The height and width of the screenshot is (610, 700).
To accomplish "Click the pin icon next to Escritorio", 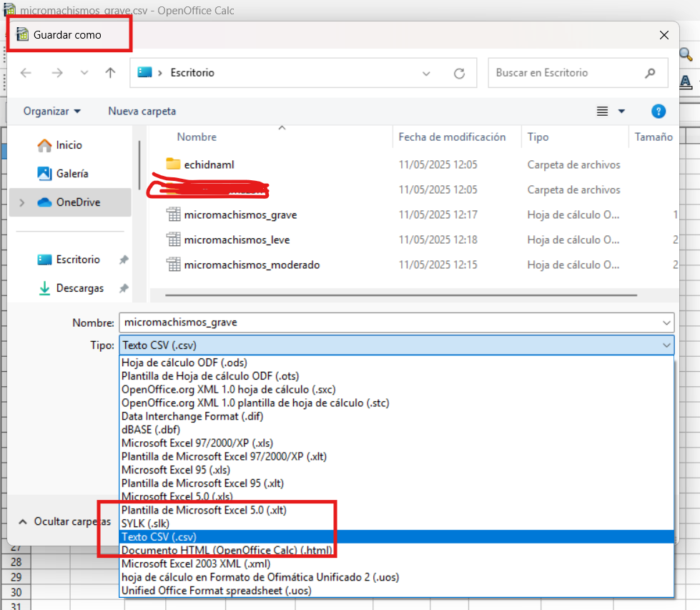I will click(124, 260).
